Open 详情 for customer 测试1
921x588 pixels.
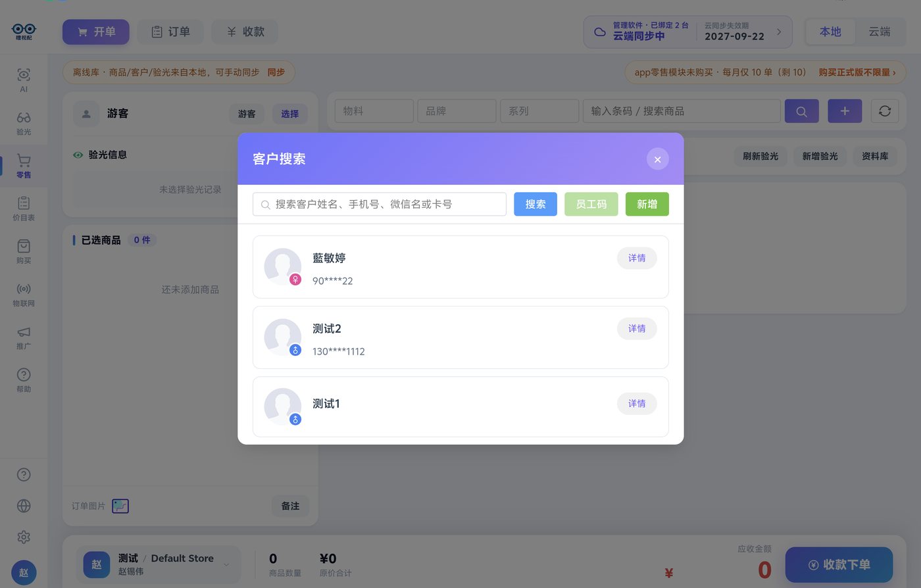pyautogui.click(x=637, y=403)
